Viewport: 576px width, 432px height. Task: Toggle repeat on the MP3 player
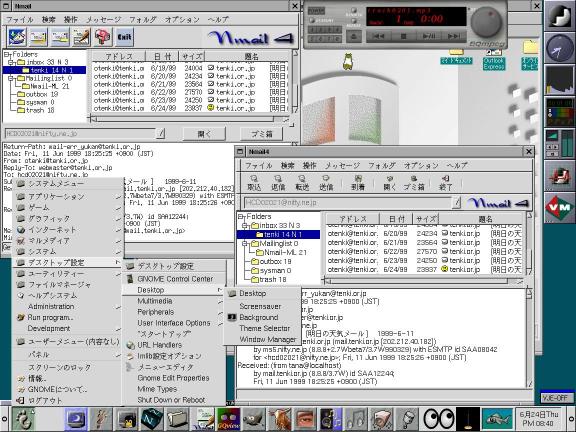pos(354,22)
